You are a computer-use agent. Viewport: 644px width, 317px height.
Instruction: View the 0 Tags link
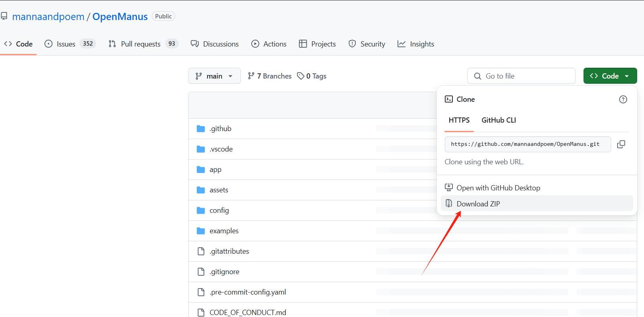[312, 76]
